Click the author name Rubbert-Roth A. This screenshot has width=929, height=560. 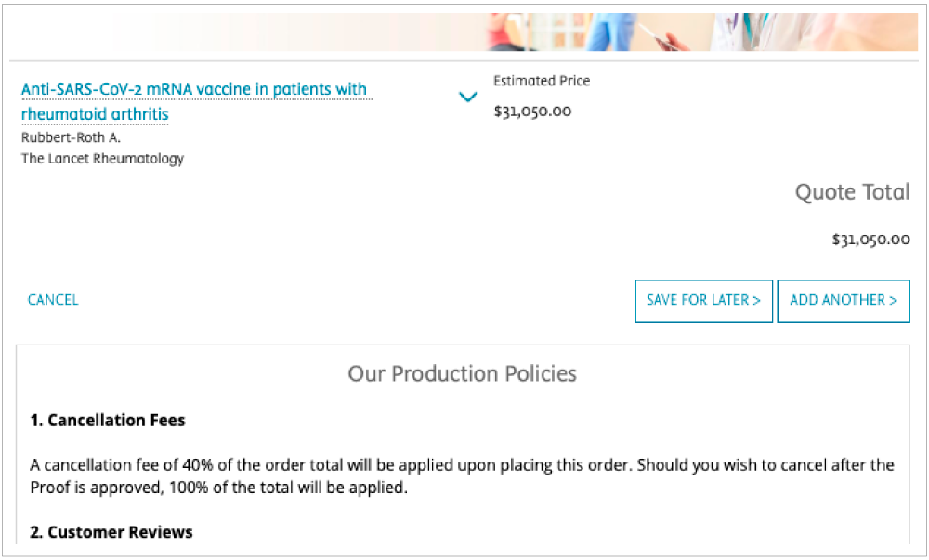[x=72, y=138]
